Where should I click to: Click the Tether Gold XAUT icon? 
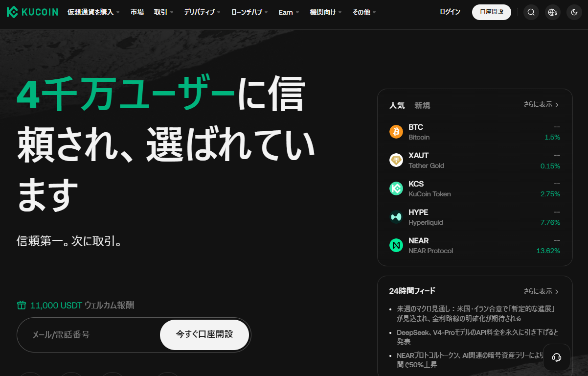(396, 160)
